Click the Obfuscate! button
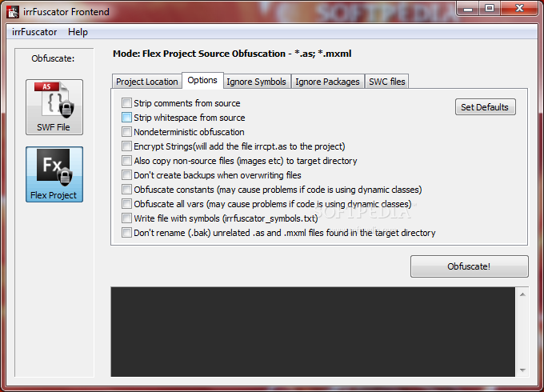Screen dimensions: 544x392 coord(469,266)
